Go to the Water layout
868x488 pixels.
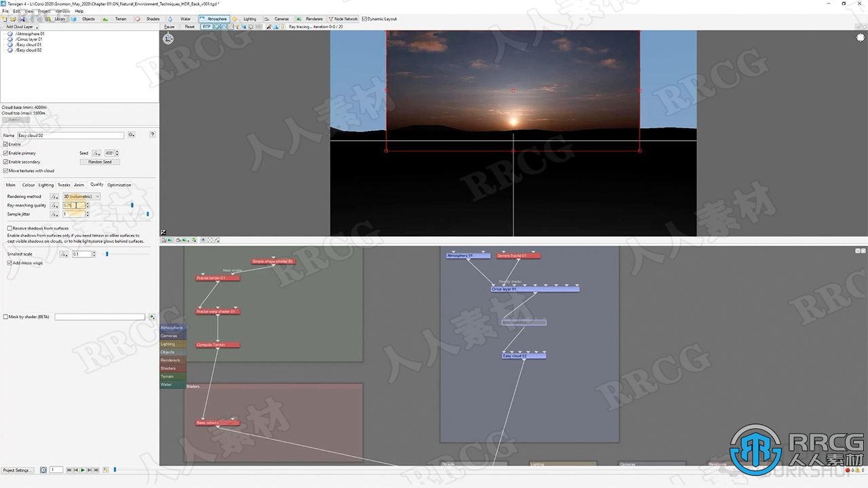pos(181,19)
